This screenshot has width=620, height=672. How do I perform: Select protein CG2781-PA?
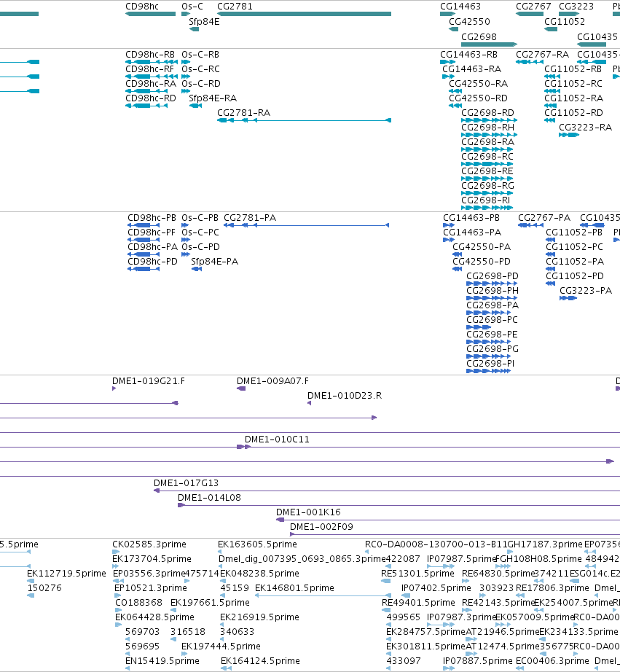307,225
